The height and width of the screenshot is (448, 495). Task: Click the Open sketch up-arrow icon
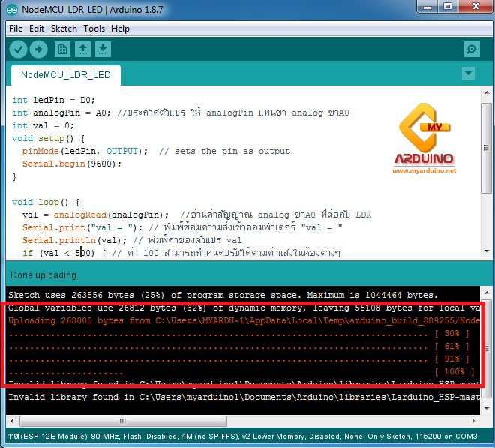(x=83, y=50)
